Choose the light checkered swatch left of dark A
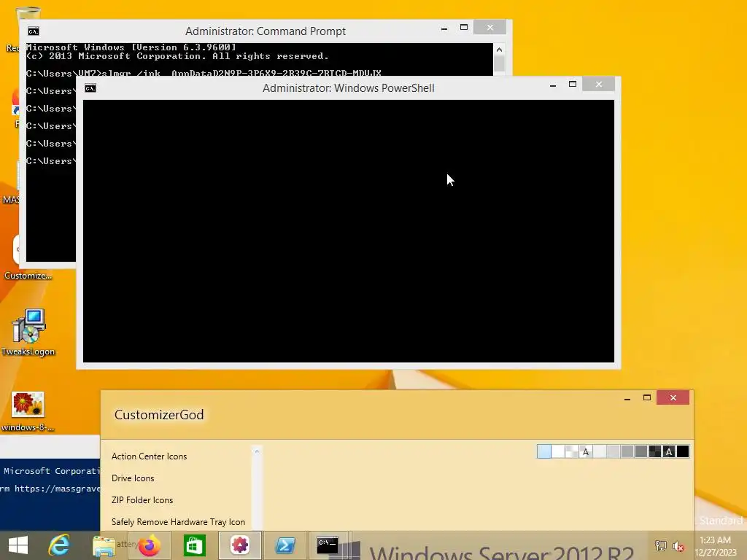The width and height of the screenshot is (747, 560). (572, 451)
